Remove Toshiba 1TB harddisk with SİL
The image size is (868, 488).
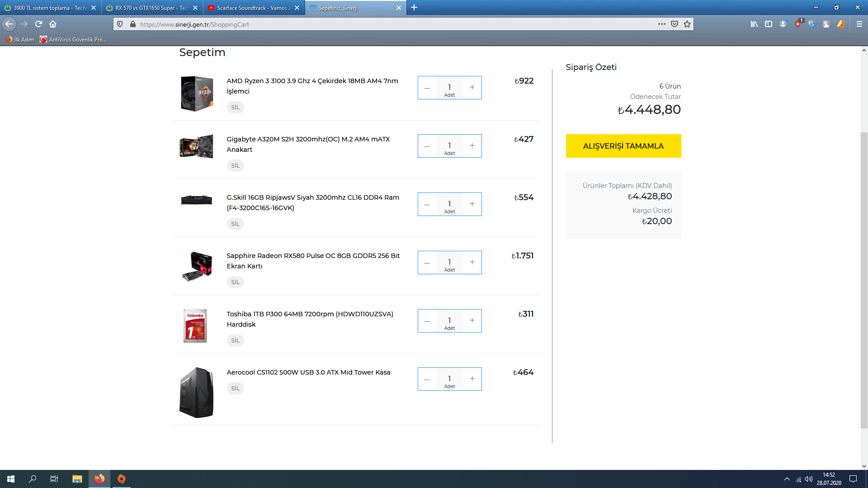click(235, 340)
